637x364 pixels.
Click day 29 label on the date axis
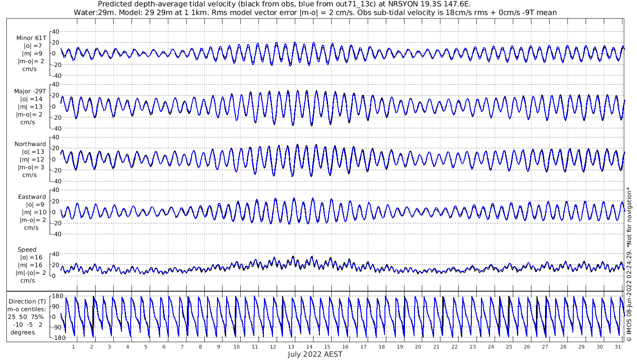coord(581,347)
